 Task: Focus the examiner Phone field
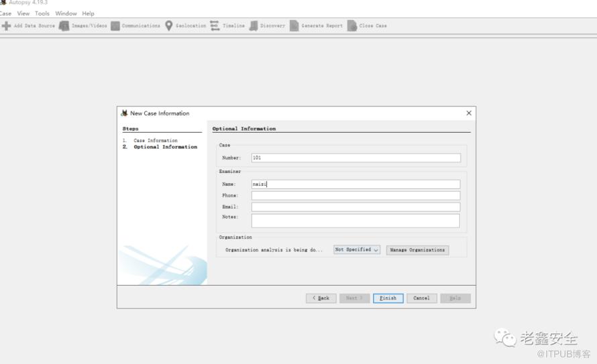(356, 196)
